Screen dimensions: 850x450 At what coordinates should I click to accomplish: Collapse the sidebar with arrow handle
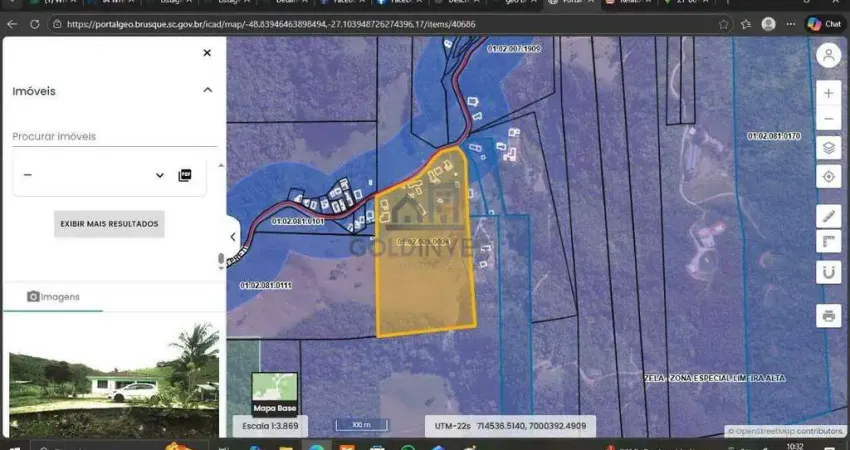(233, 237)
